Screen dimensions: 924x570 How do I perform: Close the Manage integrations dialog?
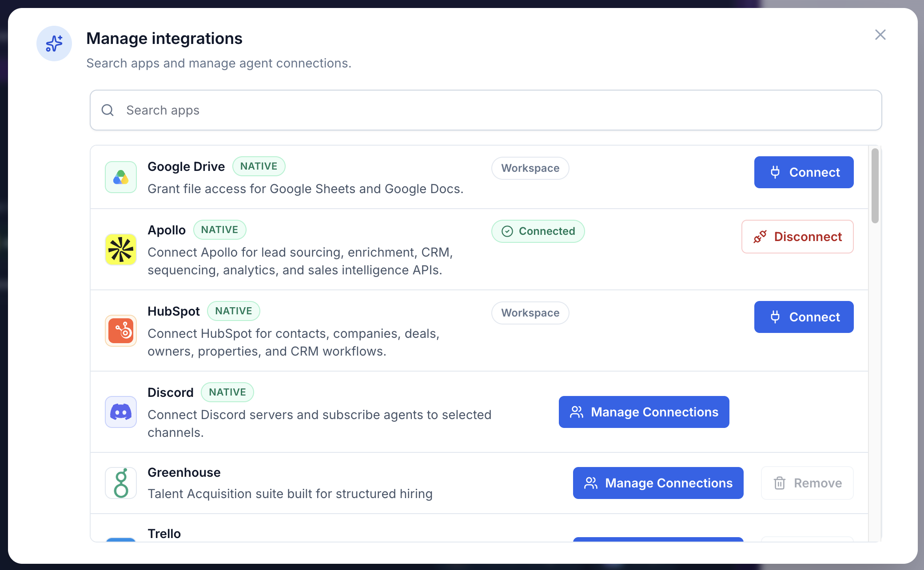tap(880, 35)
